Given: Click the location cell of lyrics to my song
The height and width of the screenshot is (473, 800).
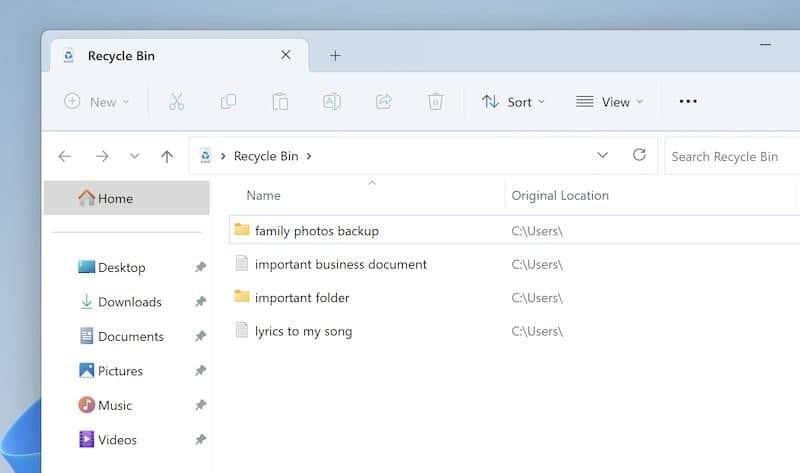Looking at the screenshot, I should (537, 331).
